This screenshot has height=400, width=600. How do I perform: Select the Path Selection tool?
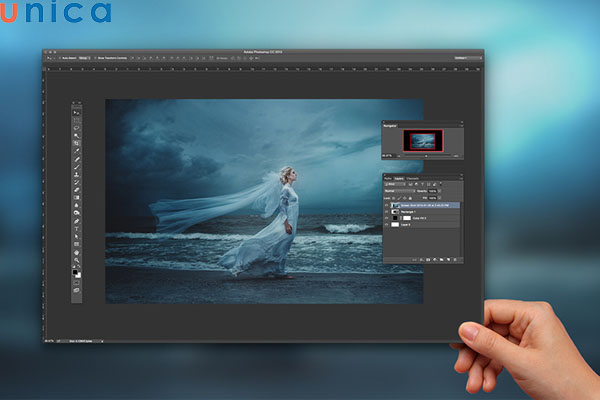point(77,236)
